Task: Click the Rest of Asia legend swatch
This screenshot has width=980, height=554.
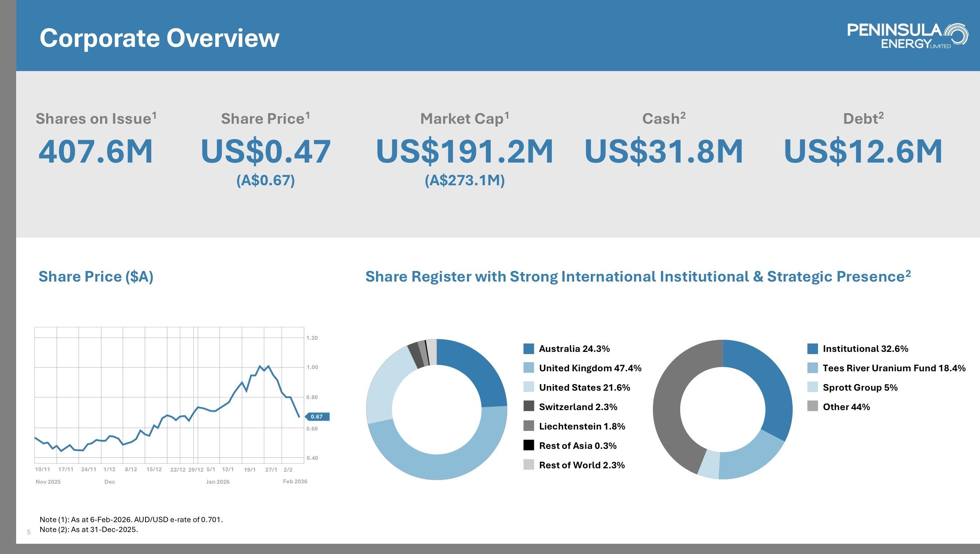Action: point(528,445)
